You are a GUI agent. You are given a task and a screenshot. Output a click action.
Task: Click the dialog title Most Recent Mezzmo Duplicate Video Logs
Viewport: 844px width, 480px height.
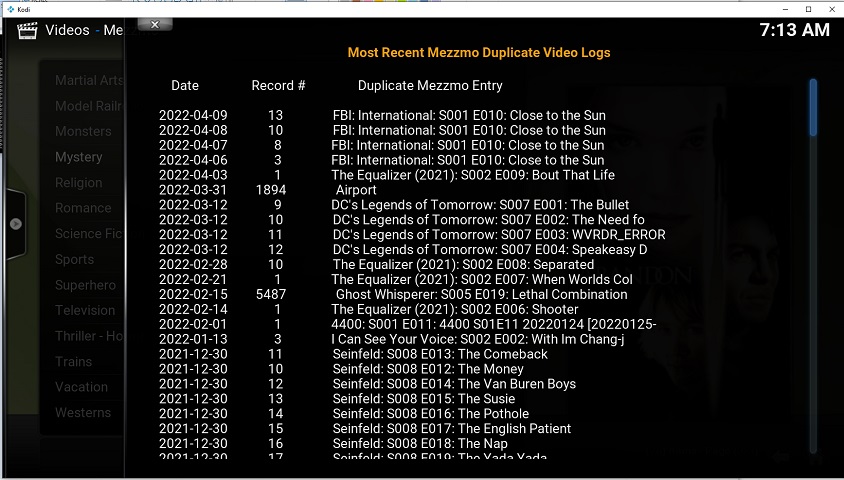pos(479,53)
